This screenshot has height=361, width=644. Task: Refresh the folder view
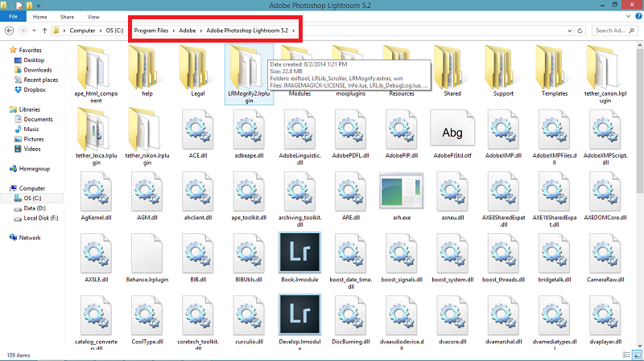(580, 31)
